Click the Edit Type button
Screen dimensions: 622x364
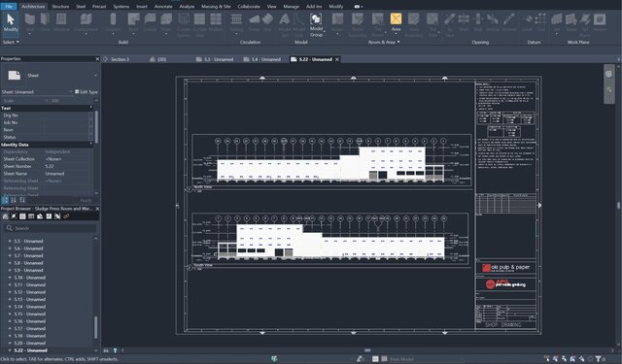(x=86, y=92)
